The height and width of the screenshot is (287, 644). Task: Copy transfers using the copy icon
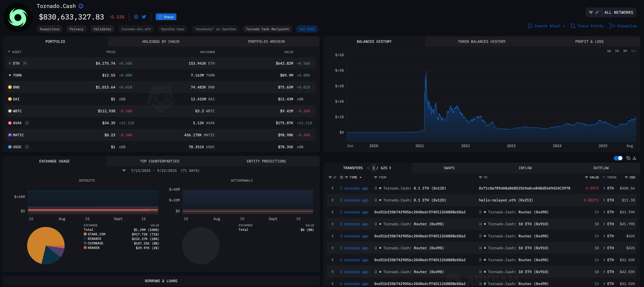click(628, 158)
